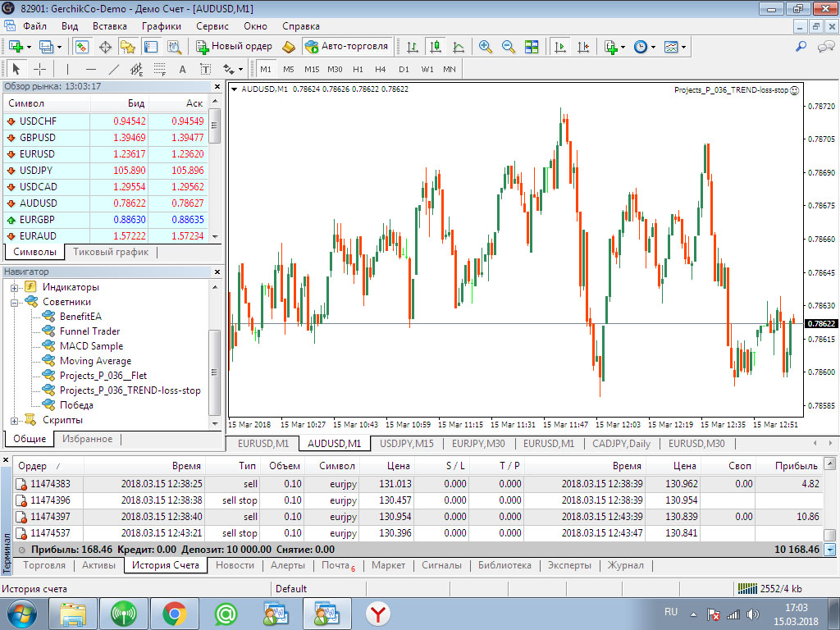This screenshot has width=840, height=630.
Task: Select the cursor arrow tool
Action: click(16, 69)
